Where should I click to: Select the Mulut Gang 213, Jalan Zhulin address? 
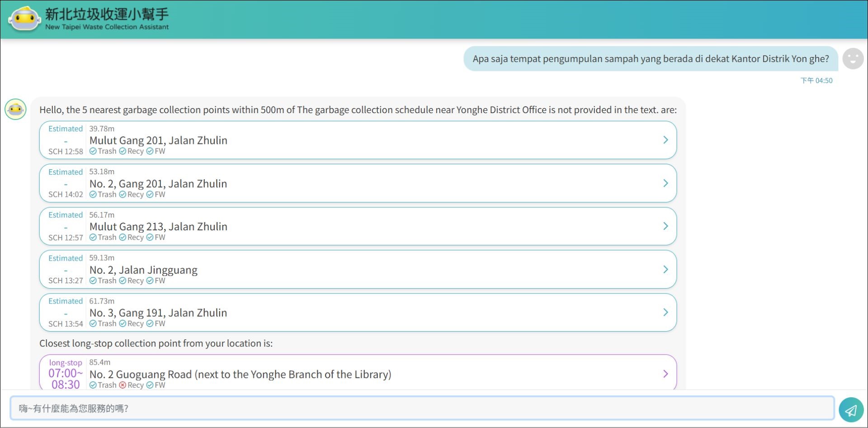coord(158,227)
